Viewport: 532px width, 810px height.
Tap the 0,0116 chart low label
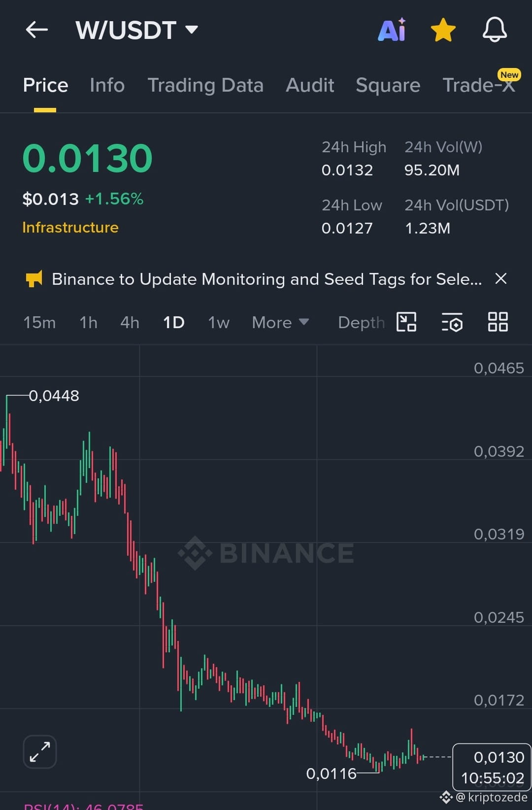[331, 774]
